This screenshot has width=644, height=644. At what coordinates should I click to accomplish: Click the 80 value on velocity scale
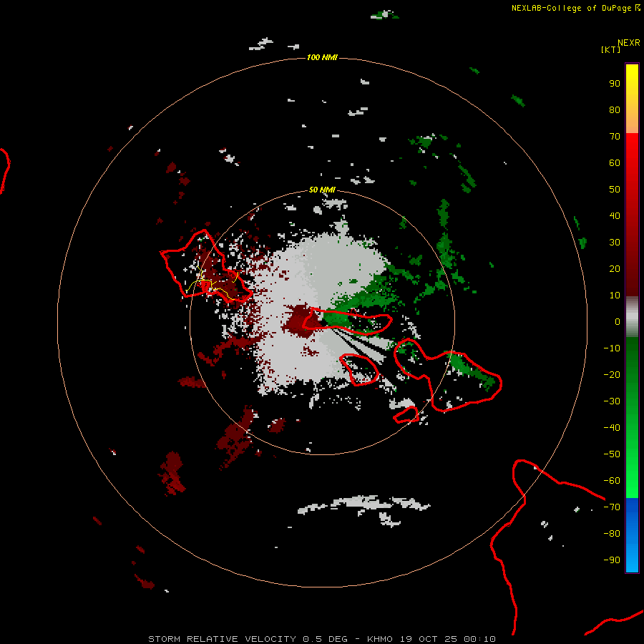(x=615, y=109)
